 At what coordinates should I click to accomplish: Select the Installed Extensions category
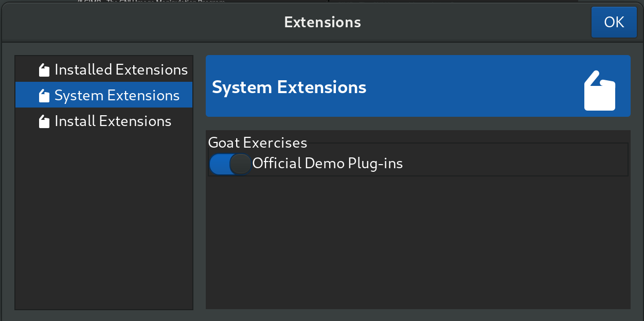[x=121, y=69]
